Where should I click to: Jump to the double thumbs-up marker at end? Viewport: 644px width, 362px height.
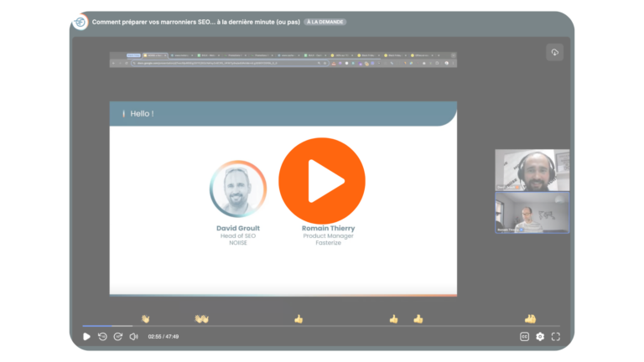(x=530, y=318)
